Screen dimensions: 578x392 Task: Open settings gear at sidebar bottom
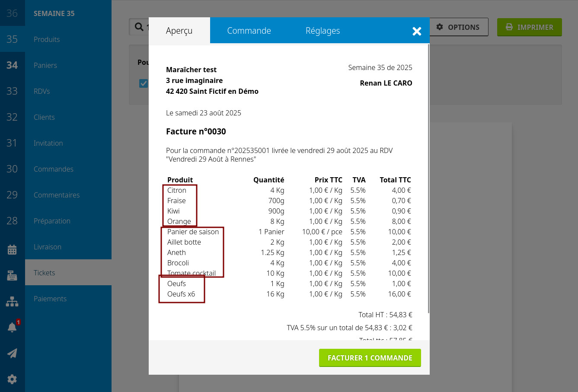(x=12, y=379)
